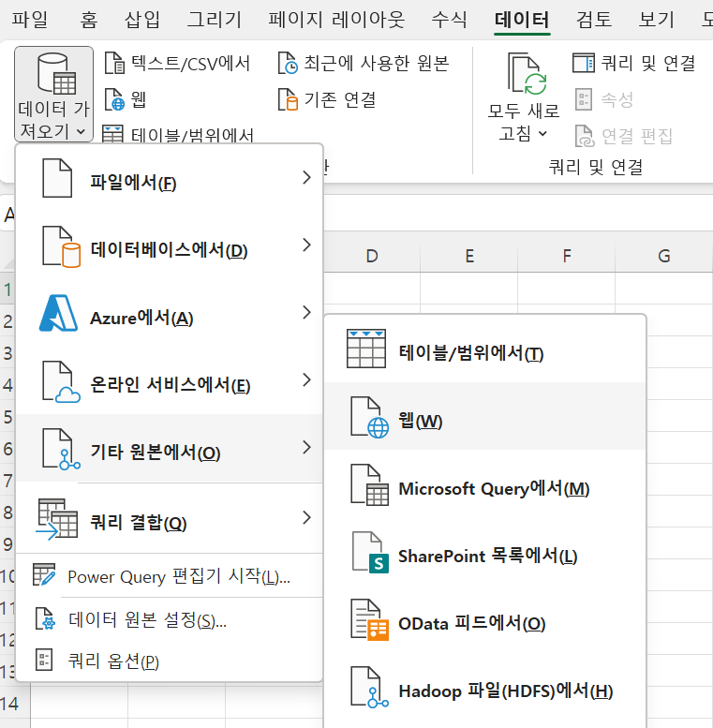Click the 쿼리 결합 tables icon
This screenshot has height=728, width=713.
(56, 519)
